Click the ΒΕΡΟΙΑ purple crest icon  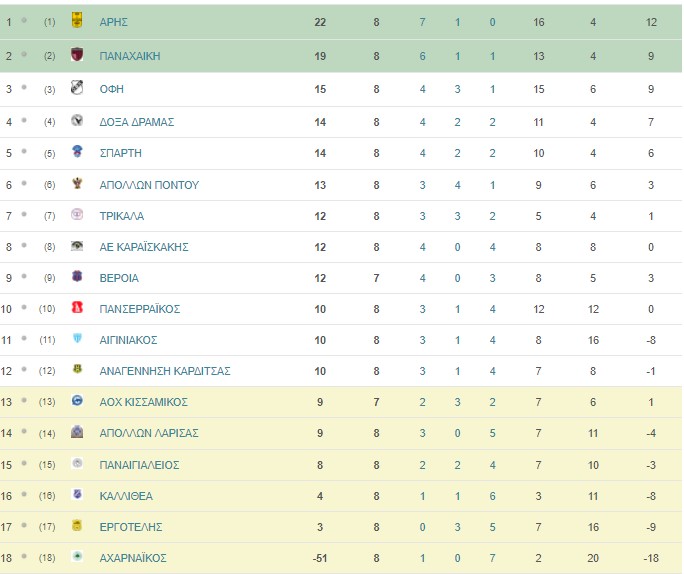pos(77,276)
